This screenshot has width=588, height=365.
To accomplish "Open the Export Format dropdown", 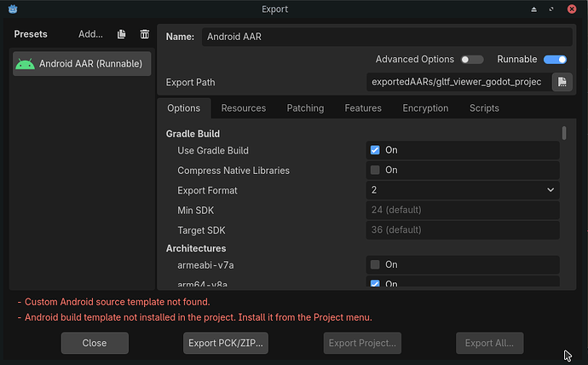I will (x=463, y=190).
